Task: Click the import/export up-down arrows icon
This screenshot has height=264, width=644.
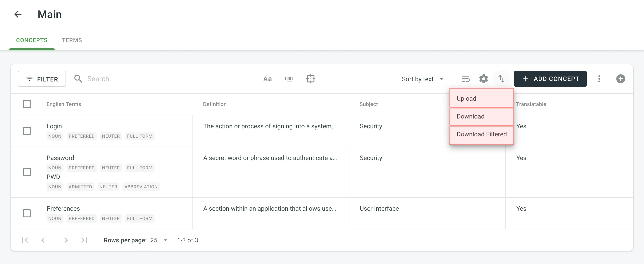Action: click(502, 79)
